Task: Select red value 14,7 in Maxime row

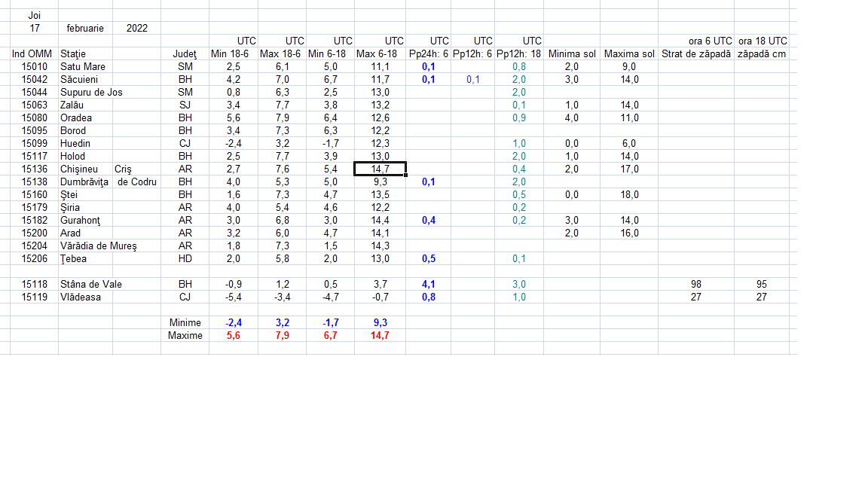Action: pyautogui.click(x=380, y=335)
